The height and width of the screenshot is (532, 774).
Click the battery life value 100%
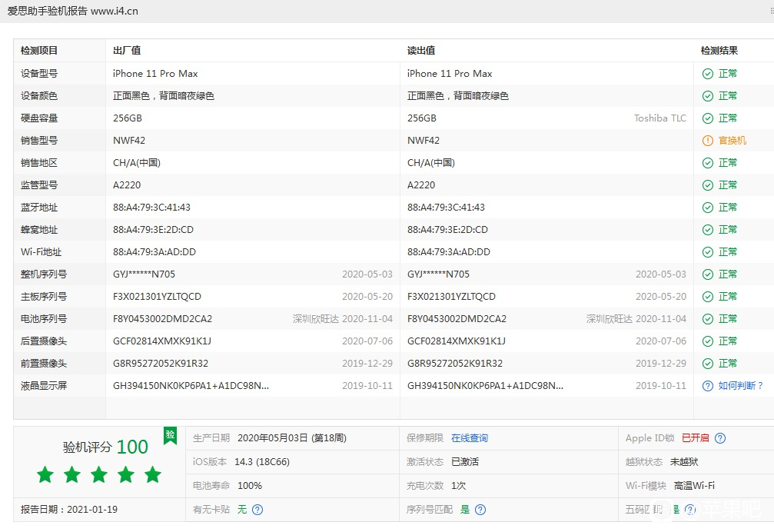point(250,486)
